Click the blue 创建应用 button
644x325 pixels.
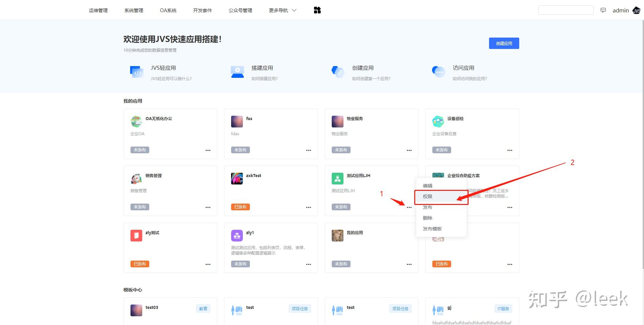[x=504, y=43]
